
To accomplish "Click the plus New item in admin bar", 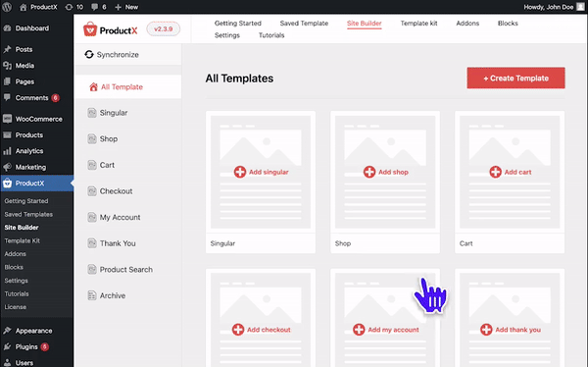I will pyautogui.click(x=126, y=7).
